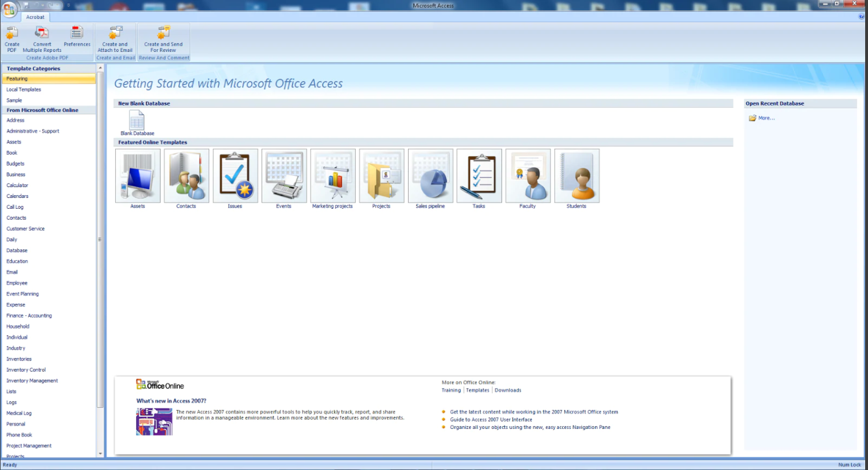Screen dimensions: 868x470
Task: Select the Sales pipeline template
Action: click(430, 176)
